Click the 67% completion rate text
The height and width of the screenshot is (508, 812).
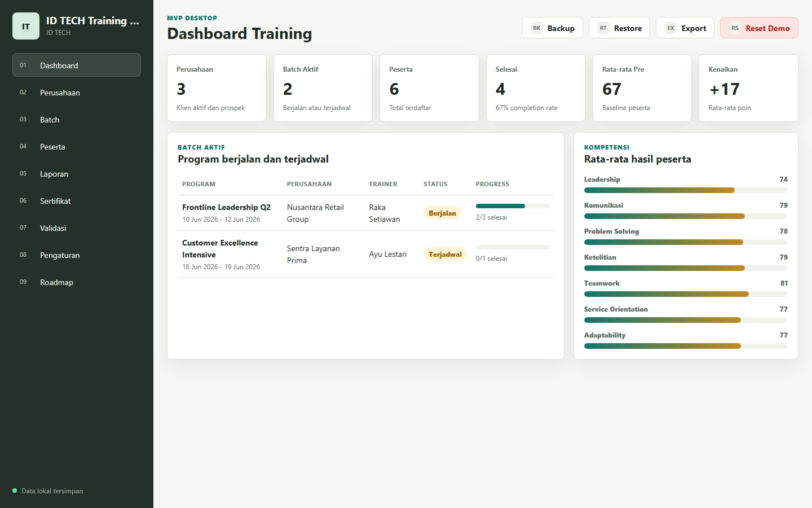coord(527,108)
